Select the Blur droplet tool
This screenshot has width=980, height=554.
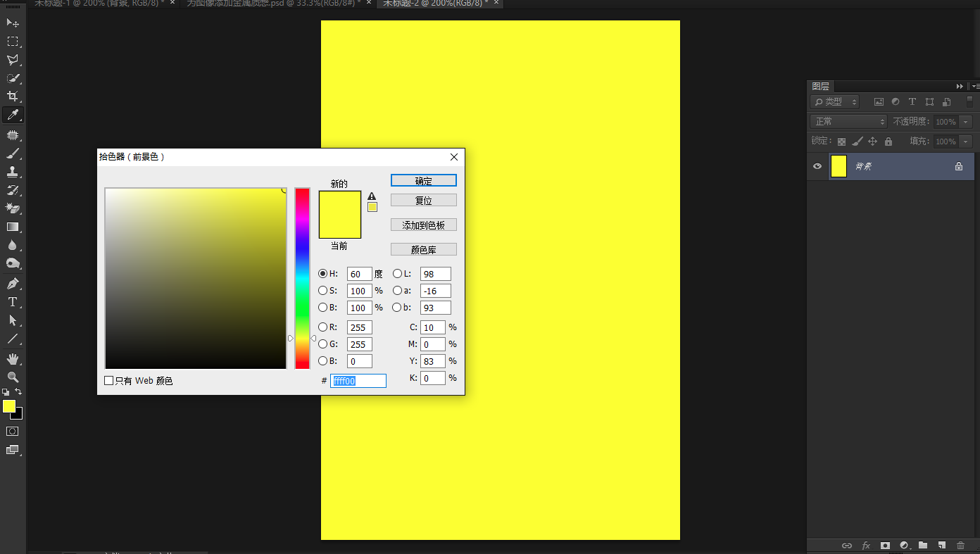click(x=13, y=245)
